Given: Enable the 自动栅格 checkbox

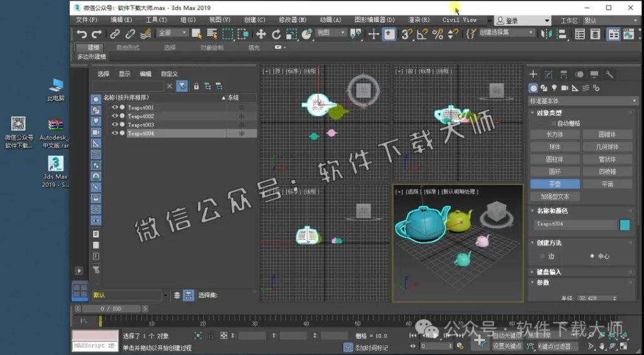Looking at the screenshot, I should [553, 123].
